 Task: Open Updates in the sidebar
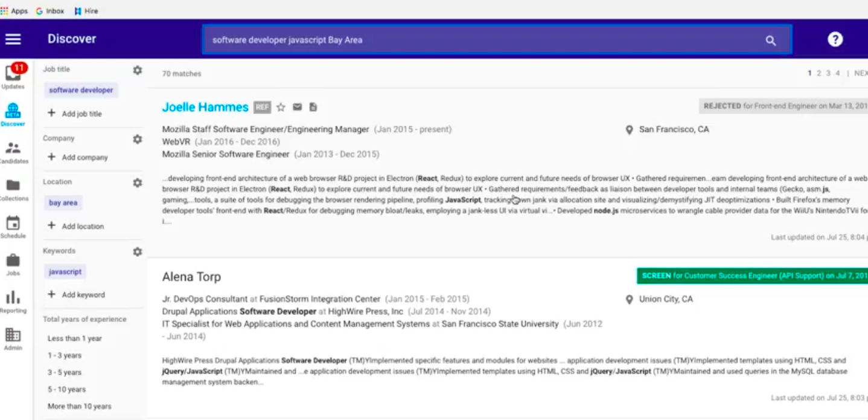point(13,77)
